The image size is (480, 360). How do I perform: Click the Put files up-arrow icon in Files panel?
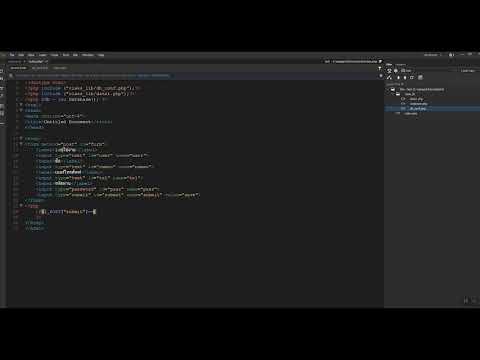coord(405,77)
